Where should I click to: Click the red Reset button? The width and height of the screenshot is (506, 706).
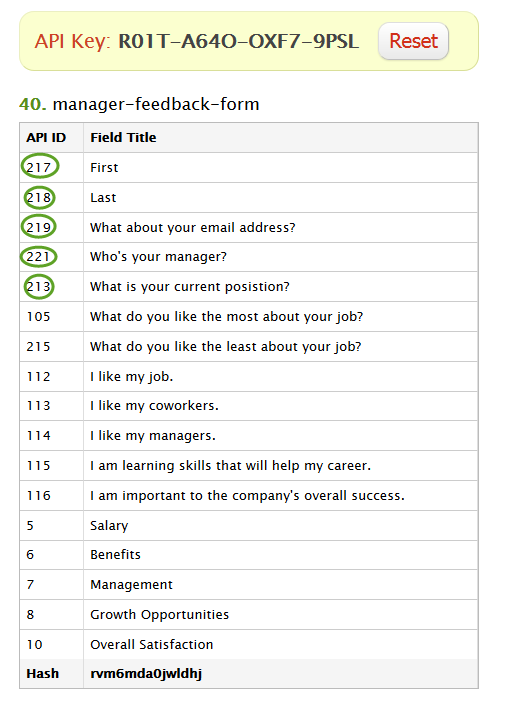point(413,41)
